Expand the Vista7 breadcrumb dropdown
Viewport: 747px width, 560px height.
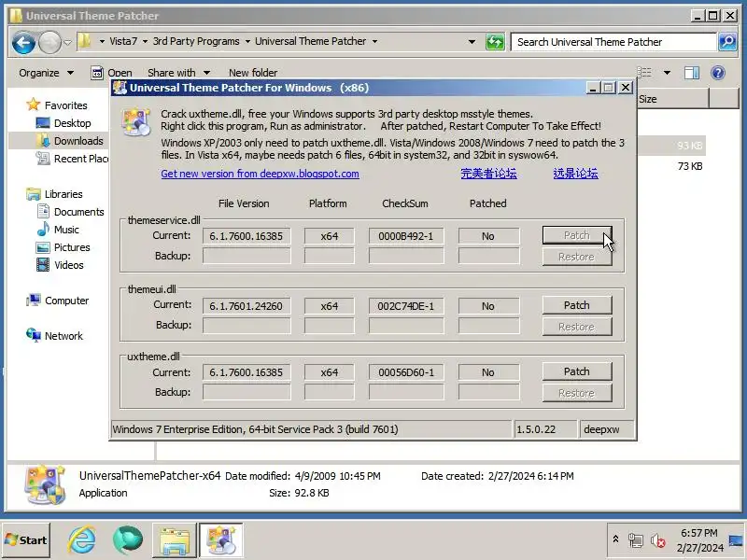coord(145,41)
